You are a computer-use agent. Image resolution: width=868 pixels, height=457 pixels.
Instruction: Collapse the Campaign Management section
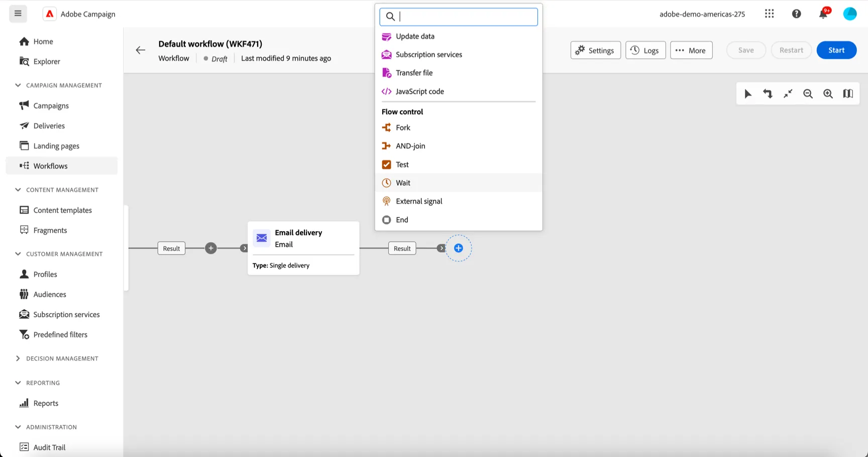click(18, 85)
